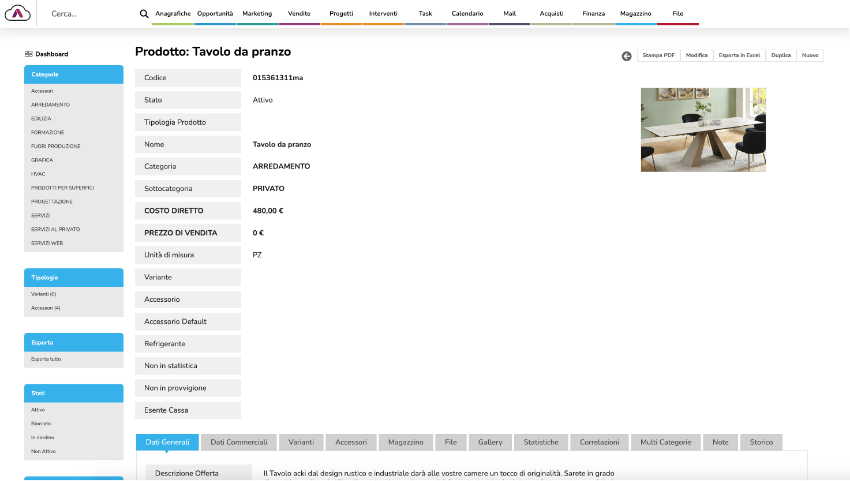The height and width of the screenshot is (481, 850).
Task: Open the dining table product thumbnail
Action: click(703, 129)
